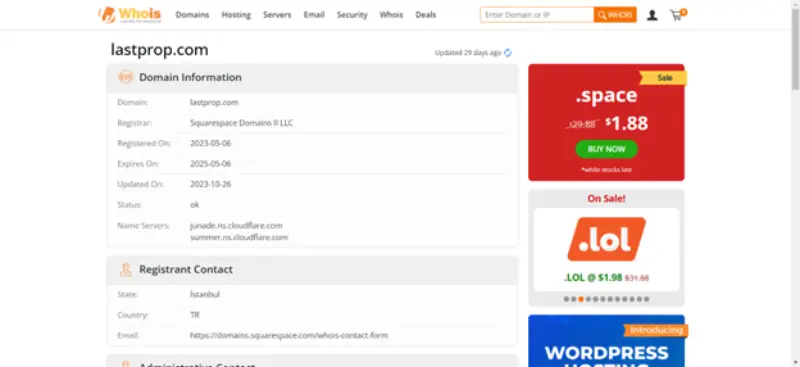Click the $1.88 price on .space ad

pos(627,123)
